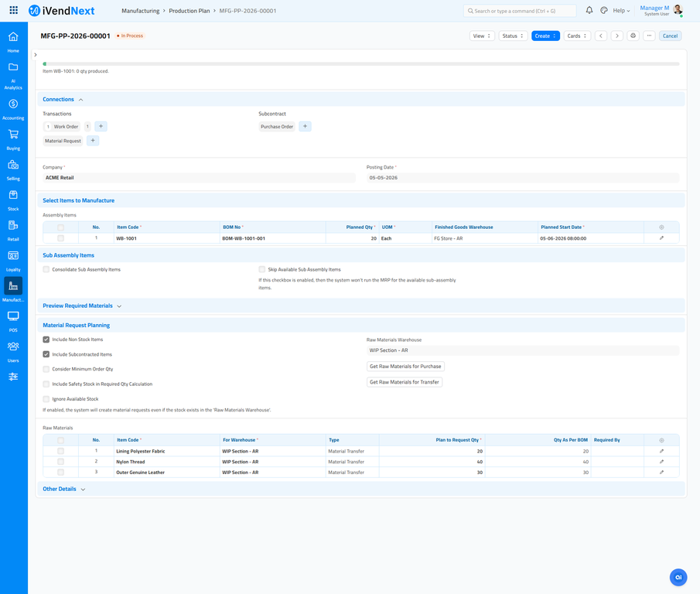Click the Posting Date field

pos(523,178)
